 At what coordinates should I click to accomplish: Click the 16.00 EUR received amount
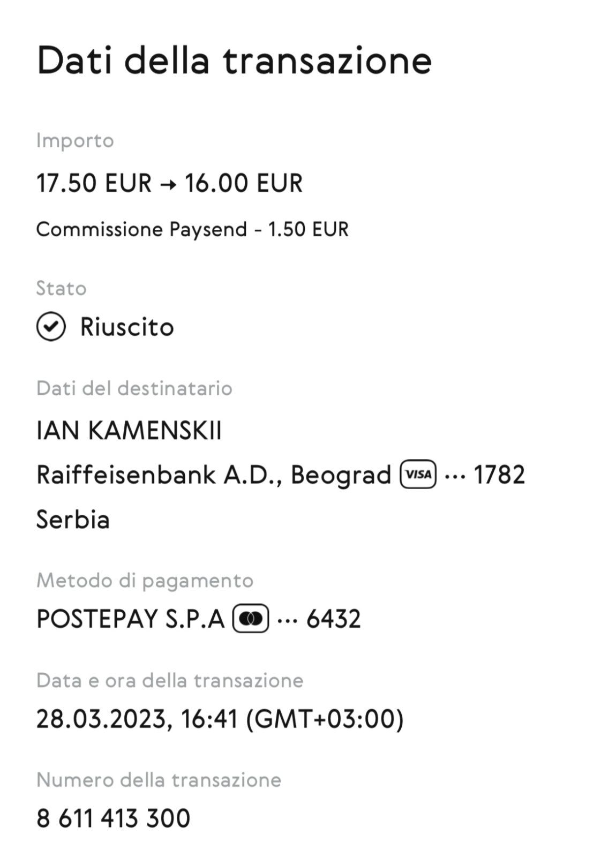(x=244, y=183)
